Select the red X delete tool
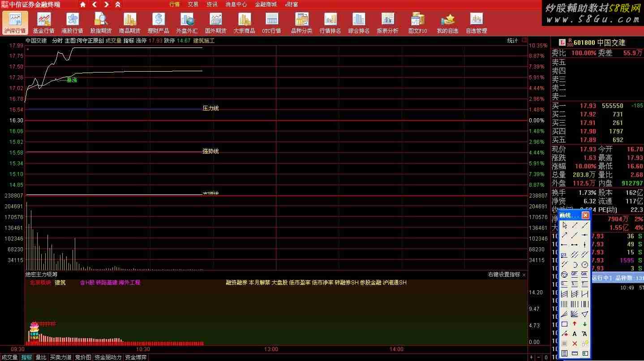The width and height of the screenshot is (644, 361). pyautogui.click(x=575, y=344)
